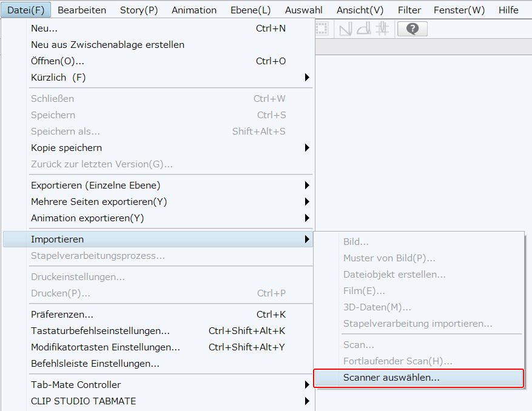The height and width of the screenshot is (411, 532).
Task: Open Tastaturbefehlseinstellungen... dialog
Action: 158,330
